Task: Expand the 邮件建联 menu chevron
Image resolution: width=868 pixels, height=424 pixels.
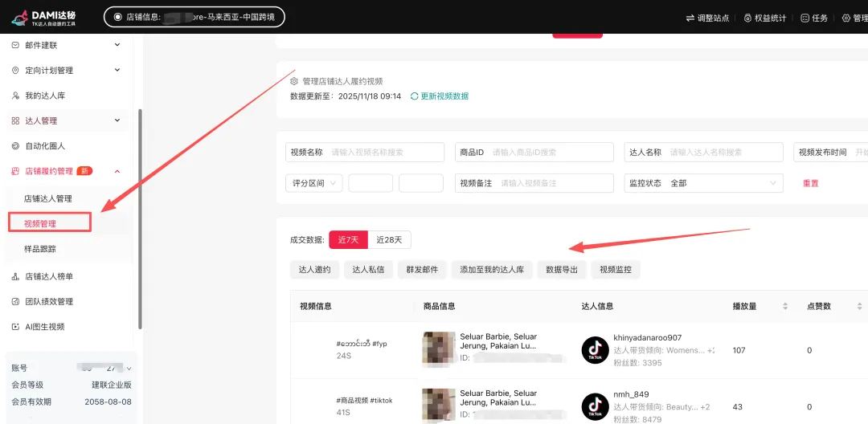Action: 117,45
